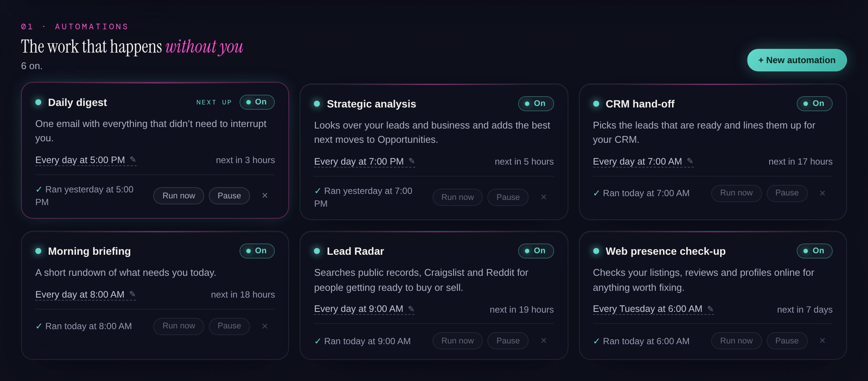Select the 'Lead Radar' card title

(x=355, y=251)
